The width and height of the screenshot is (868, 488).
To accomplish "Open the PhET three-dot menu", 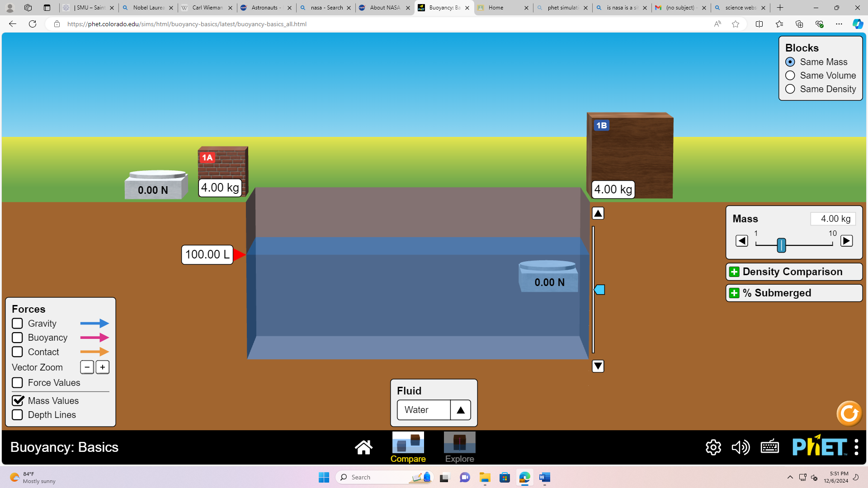I will pos(856,447).
